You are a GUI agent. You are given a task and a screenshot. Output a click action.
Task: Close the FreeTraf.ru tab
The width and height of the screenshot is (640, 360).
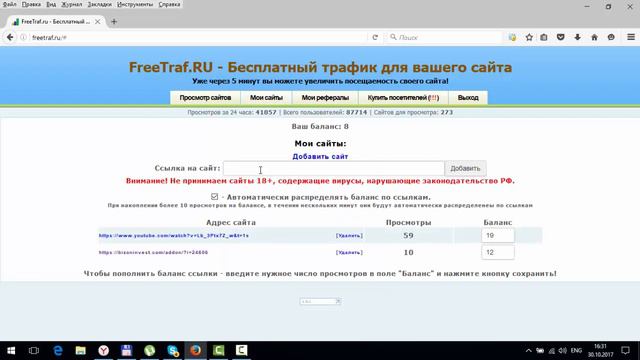coord(98,22)
